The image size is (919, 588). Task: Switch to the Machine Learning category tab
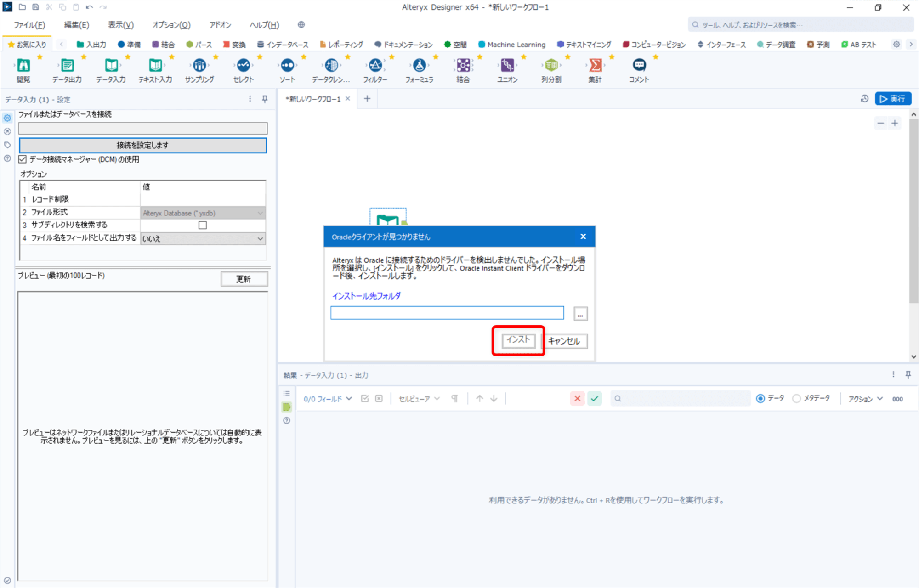512,45
